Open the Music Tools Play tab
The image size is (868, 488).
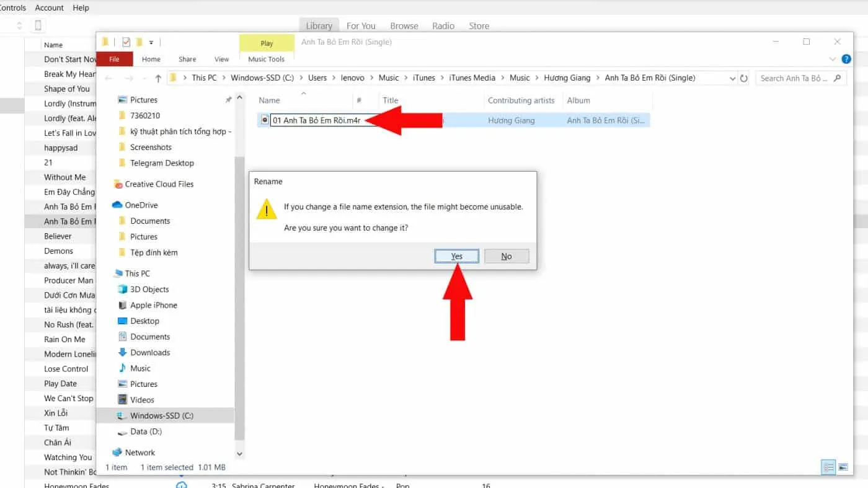point(267,43)
